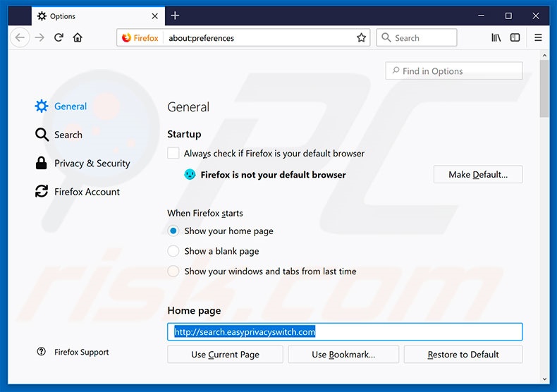The width and height of the screenshot is (557, 392).
Task: Open the Library panel icon
Action: click(496, 37)
